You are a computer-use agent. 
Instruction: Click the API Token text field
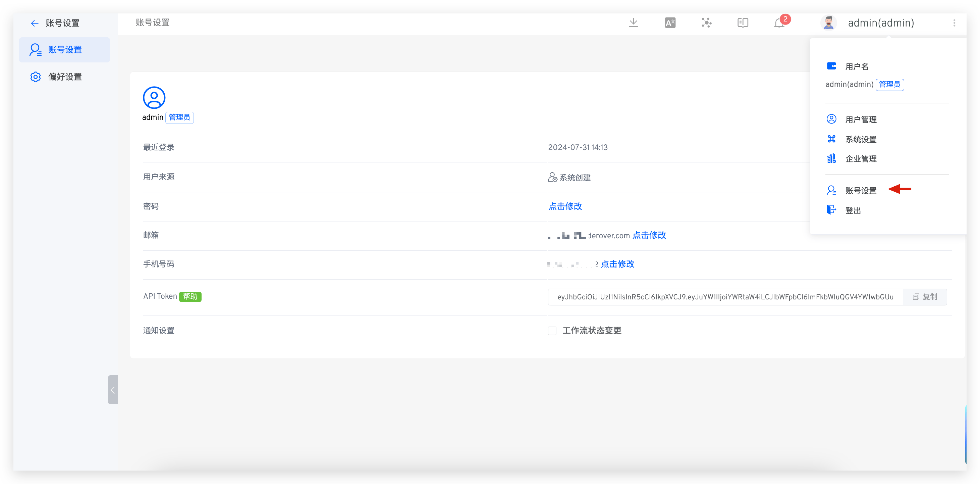(725, 297)
